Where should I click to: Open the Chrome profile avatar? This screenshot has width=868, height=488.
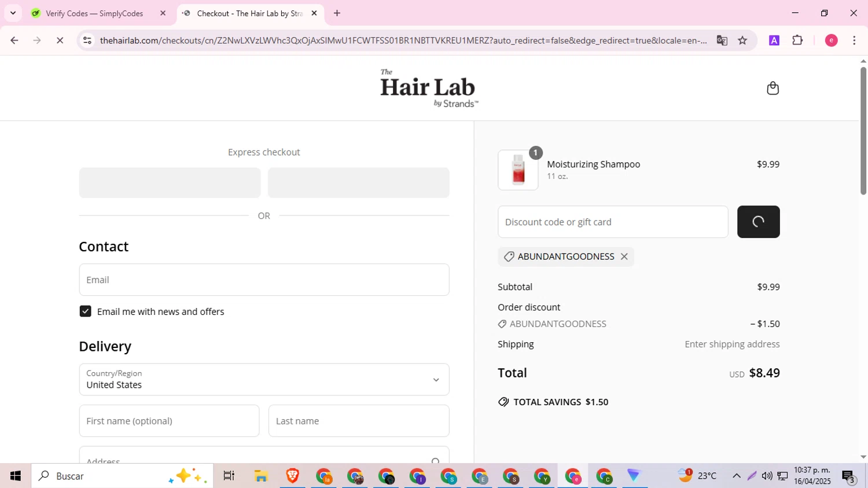831,41
